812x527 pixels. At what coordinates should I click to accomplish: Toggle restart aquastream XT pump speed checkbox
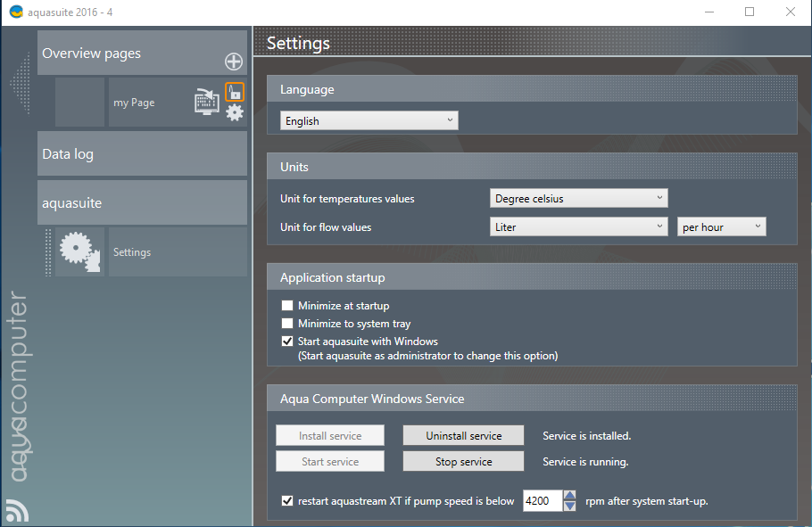[287, 500]
